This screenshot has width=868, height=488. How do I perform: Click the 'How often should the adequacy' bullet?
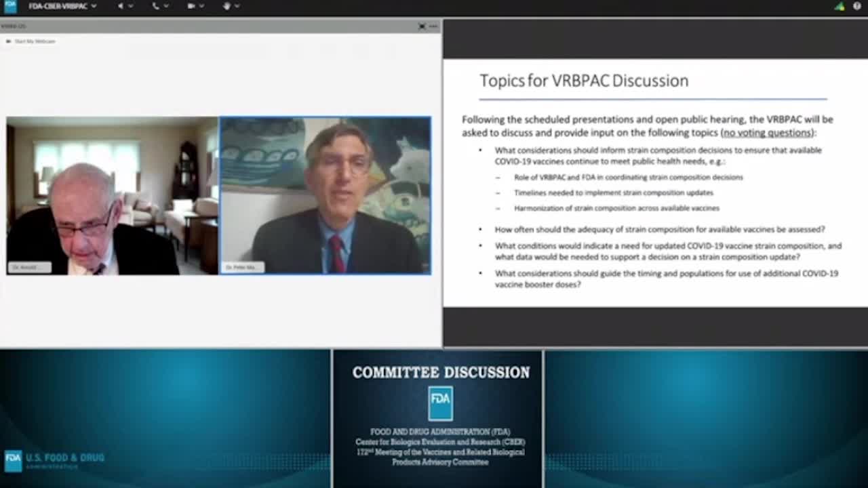click(660, 229)
